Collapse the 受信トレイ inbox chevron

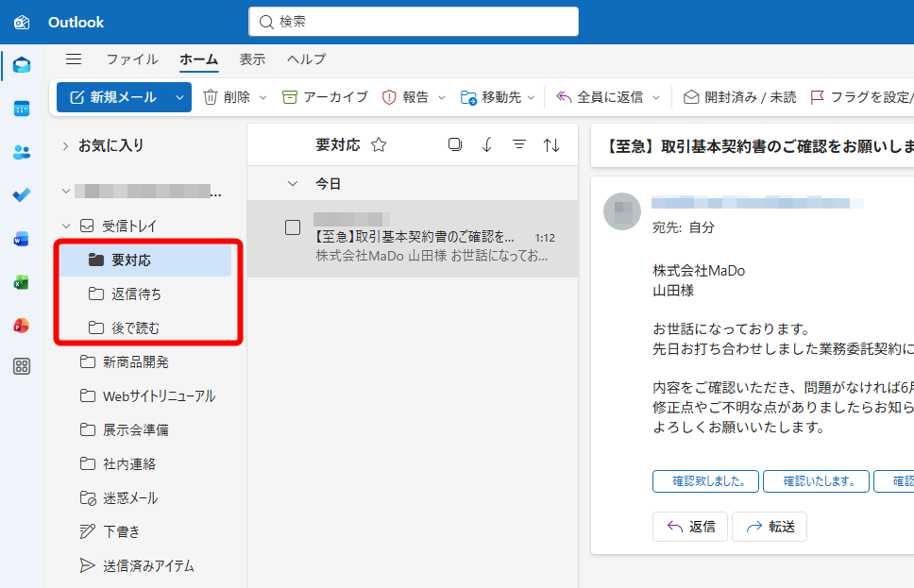(x=66, y=226)
